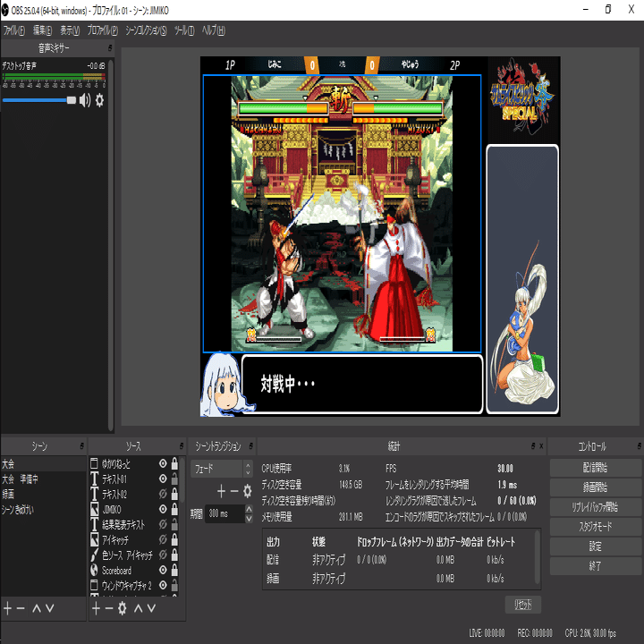Move scene down with the arrow icon
Image resolution: width=644 pixels, height=644 pixels.
click(50, 608)
